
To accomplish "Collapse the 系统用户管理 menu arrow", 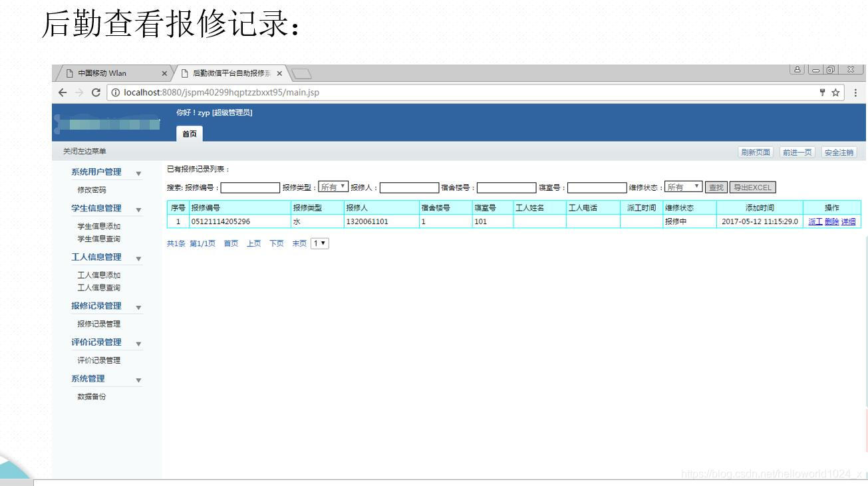I will pyautogui.click(x=138, y=174).
